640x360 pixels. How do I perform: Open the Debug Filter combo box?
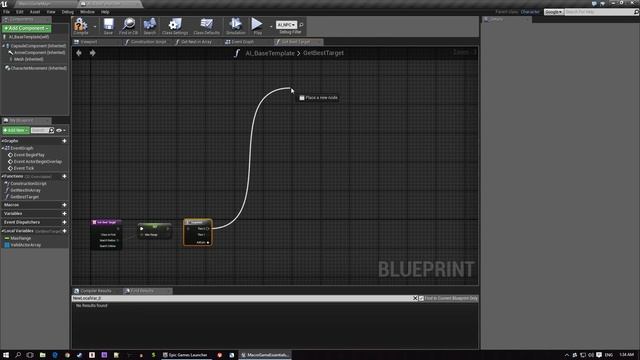tap(286, 25)
